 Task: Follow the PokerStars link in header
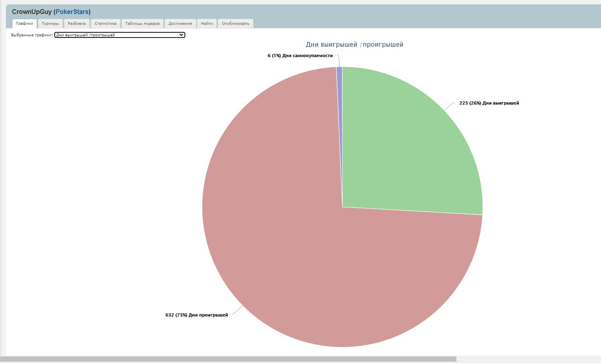coord(72,12)
